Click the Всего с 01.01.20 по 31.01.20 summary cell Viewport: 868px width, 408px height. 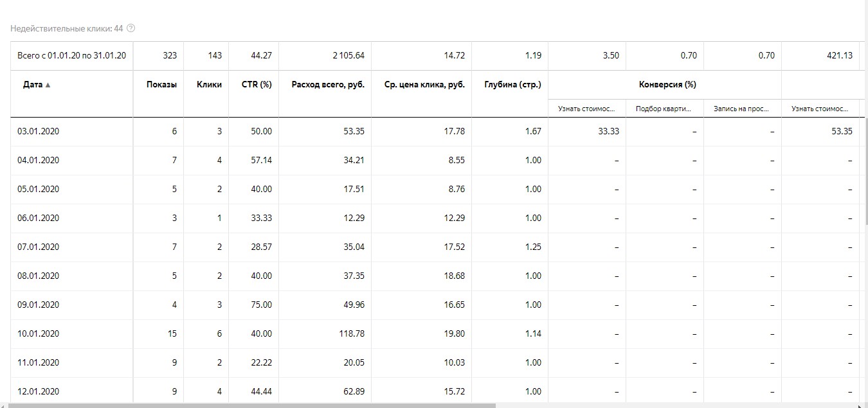[71, 55]
